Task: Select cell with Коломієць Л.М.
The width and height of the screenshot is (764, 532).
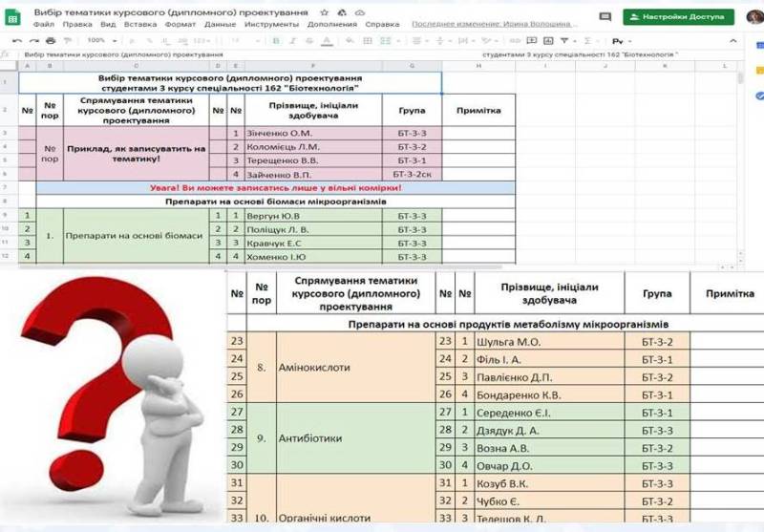Action: pos(313,147)
